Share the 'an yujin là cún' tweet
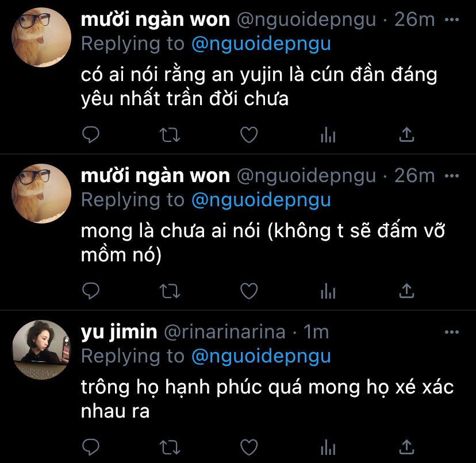This screenshot has width=476, height=463. 406,135
